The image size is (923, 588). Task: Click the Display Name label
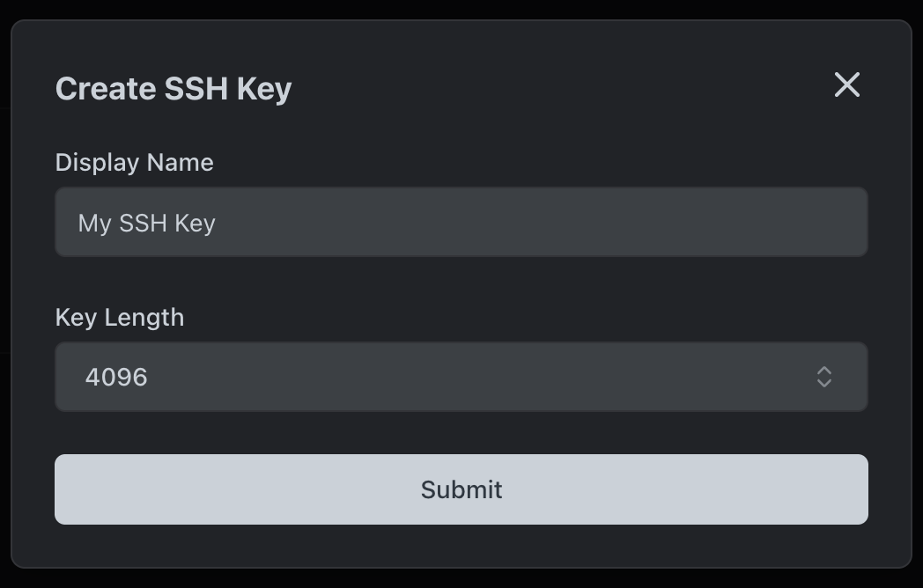tap(134, 163)
